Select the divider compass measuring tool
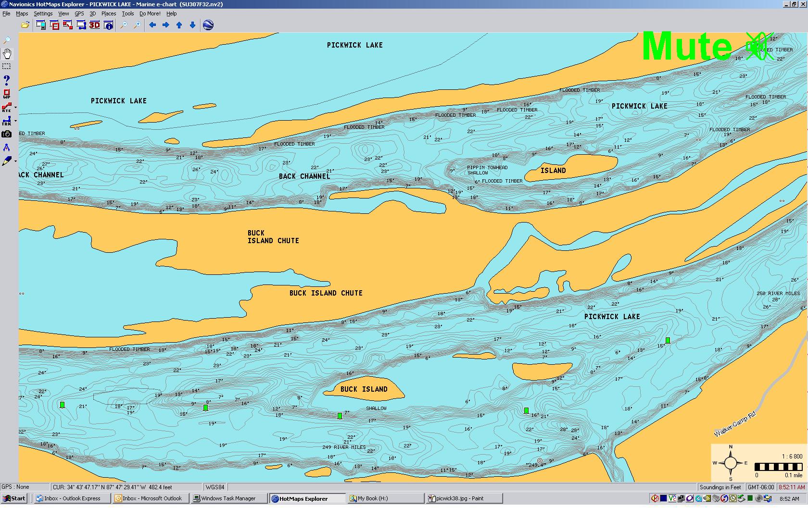 coord(7,148)
